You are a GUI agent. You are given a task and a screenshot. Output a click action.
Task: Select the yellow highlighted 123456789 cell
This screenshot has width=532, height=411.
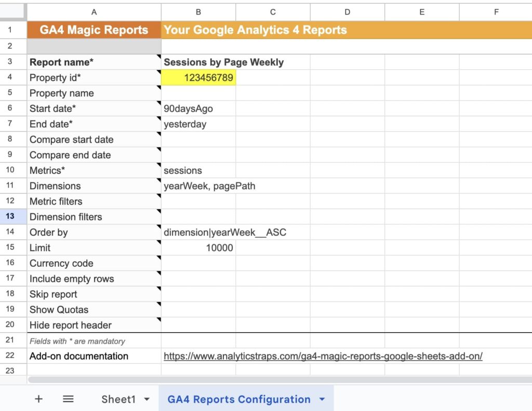198,77
